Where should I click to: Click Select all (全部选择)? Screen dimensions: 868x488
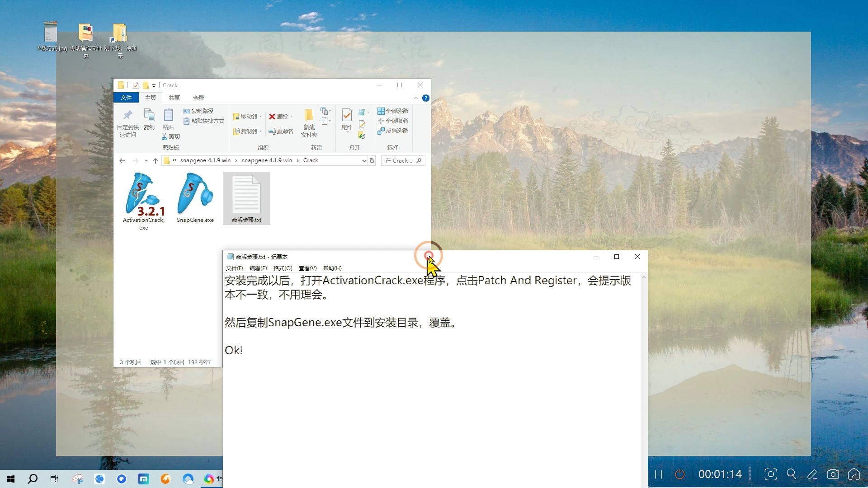(392, 111)
